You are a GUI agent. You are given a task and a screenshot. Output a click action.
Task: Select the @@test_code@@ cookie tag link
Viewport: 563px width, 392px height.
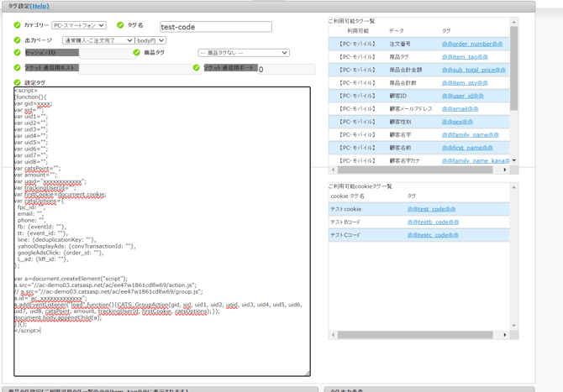[431, 209]
